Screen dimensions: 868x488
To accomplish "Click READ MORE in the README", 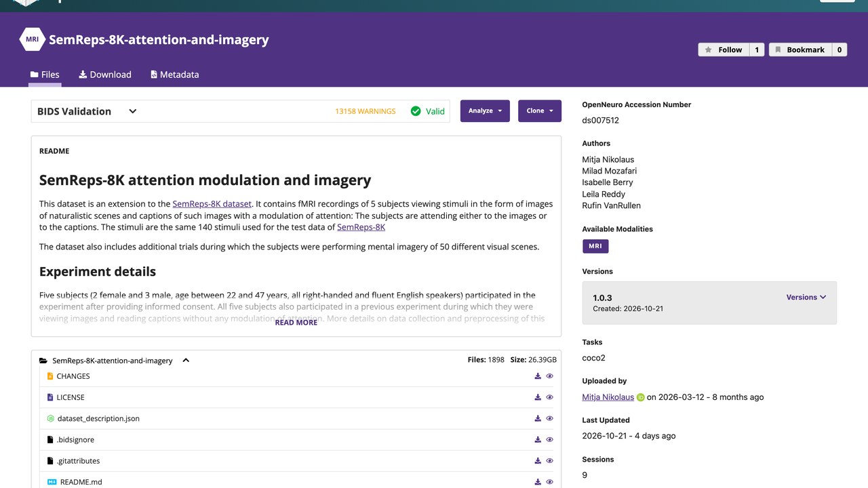I will click(296, 323).
